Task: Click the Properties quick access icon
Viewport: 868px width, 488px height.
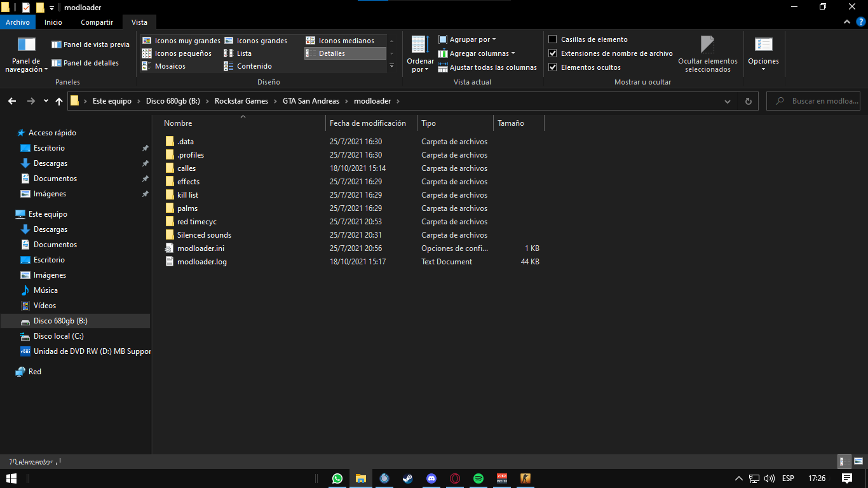Action: tap(25, 7)
